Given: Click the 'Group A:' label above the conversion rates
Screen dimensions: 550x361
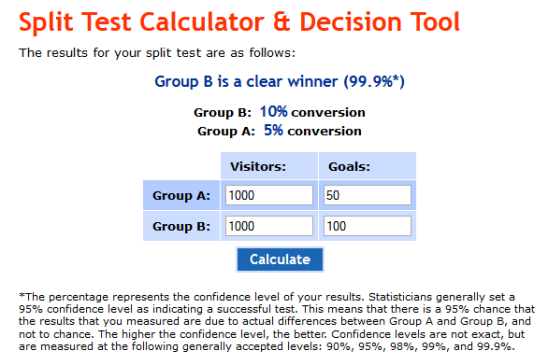Looking at the screenshot, I should (x=226, y=131).
